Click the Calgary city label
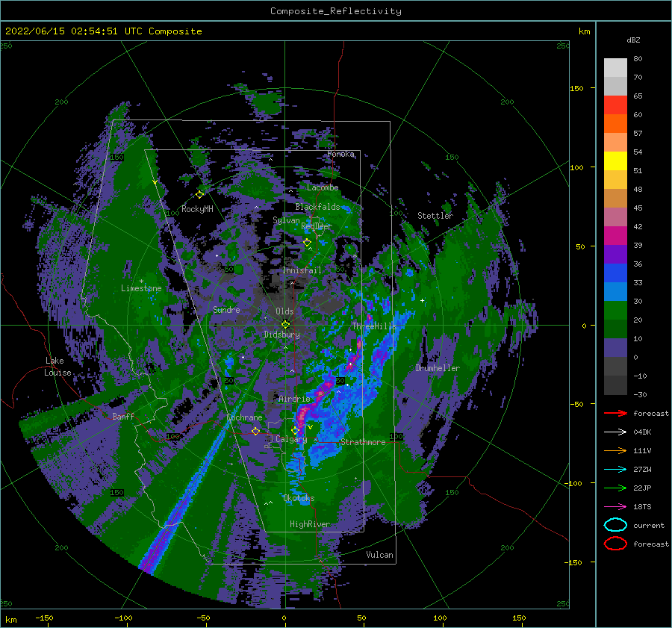This screenshot has height=628, width=672. 291,439
